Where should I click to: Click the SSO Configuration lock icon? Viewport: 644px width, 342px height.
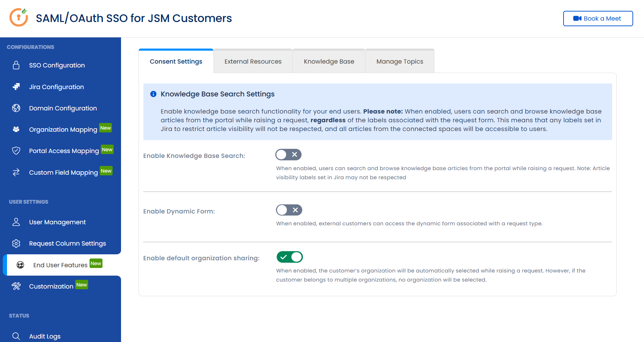click(x=16, y=65)
